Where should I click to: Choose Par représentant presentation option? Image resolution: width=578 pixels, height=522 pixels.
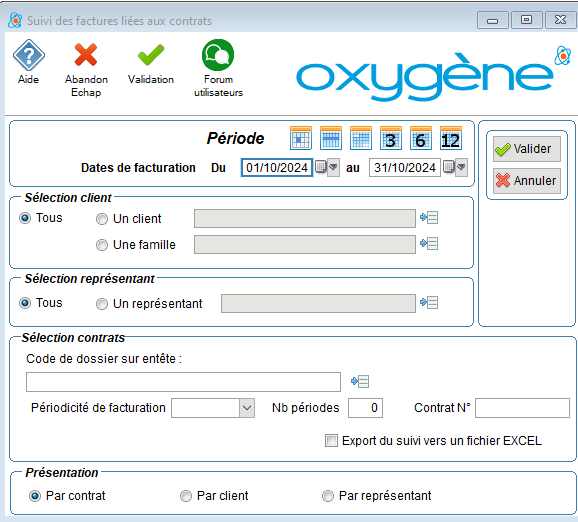tap(328, 496)
